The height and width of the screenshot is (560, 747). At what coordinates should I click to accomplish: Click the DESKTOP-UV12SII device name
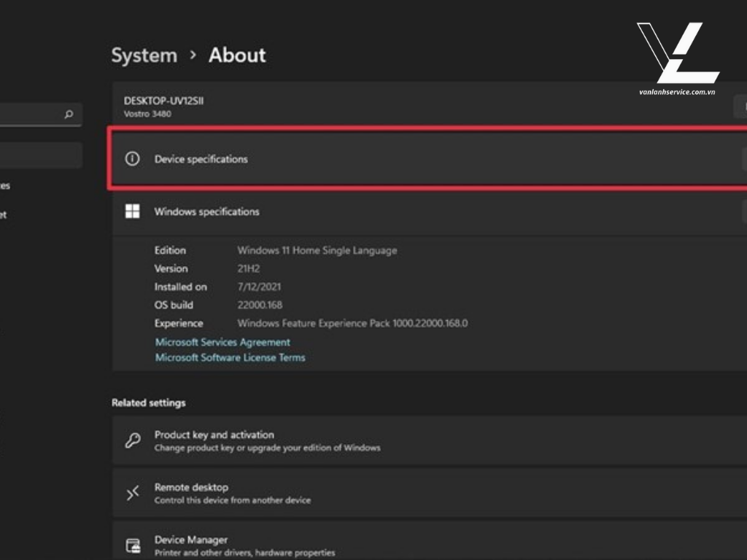[x=163, y=101]
